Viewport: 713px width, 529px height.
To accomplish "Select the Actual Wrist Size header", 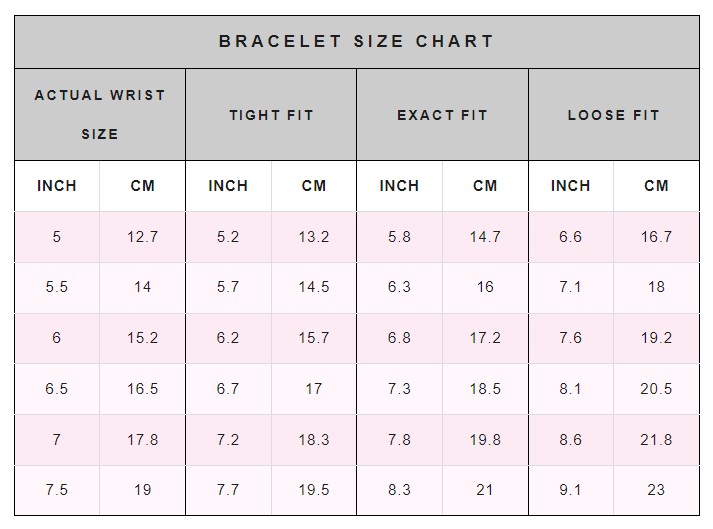I will tap(100, 115).
